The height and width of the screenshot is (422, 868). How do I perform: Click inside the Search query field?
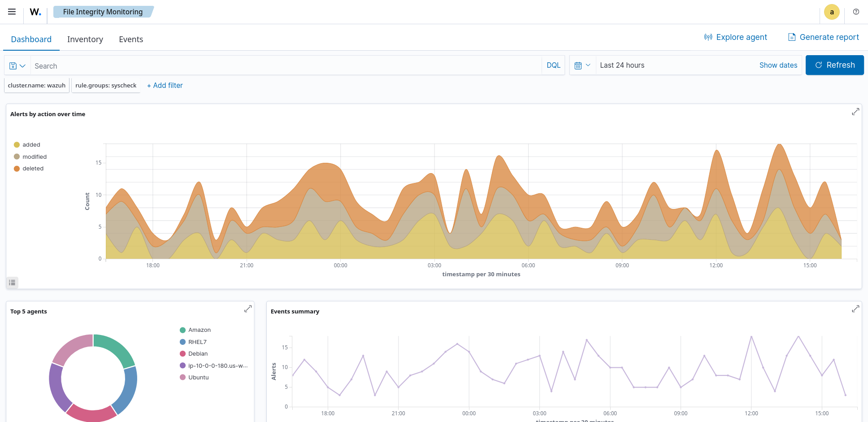179,65
